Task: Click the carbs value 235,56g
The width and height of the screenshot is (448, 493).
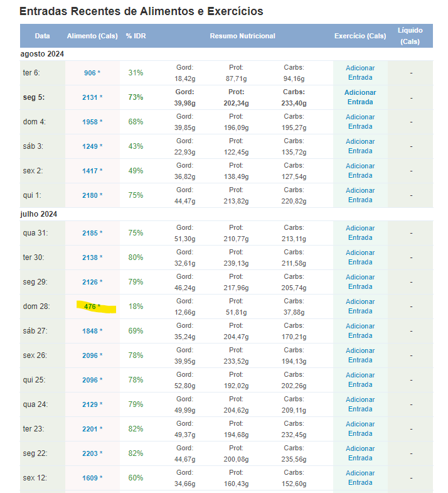Action: (x=294, y=460)
